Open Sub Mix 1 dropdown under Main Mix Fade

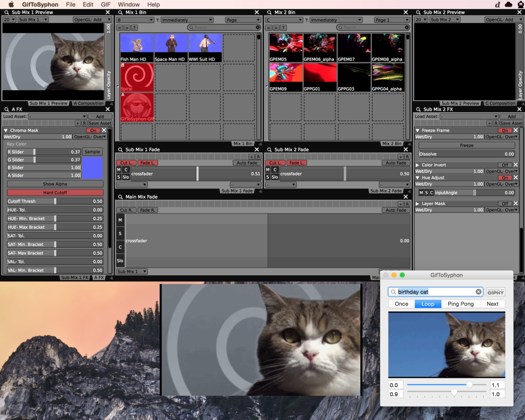pyautogui.click(x=132, y=271)
